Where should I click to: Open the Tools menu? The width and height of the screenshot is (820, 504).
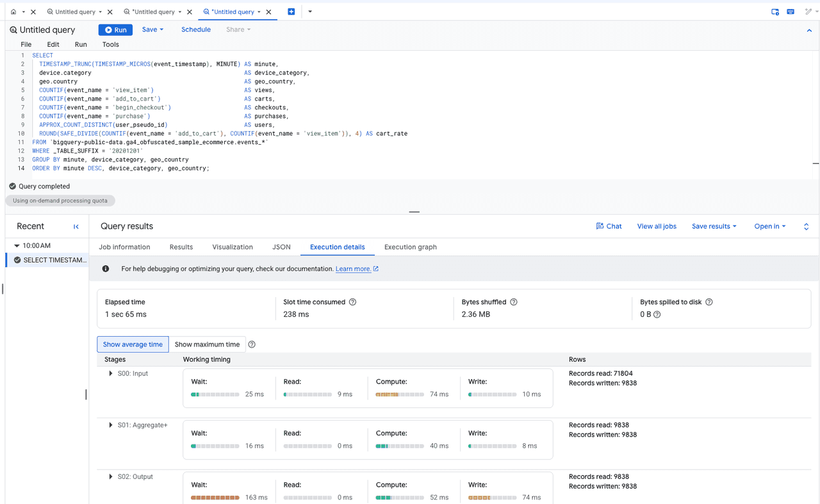(x=111, y=44)
